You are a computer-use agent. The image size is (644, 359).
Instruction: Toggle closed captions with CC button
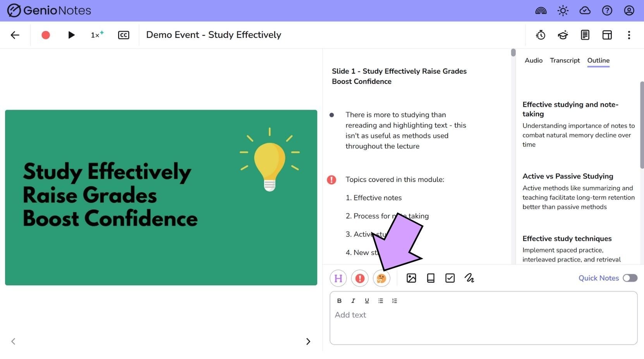[124, 35]
